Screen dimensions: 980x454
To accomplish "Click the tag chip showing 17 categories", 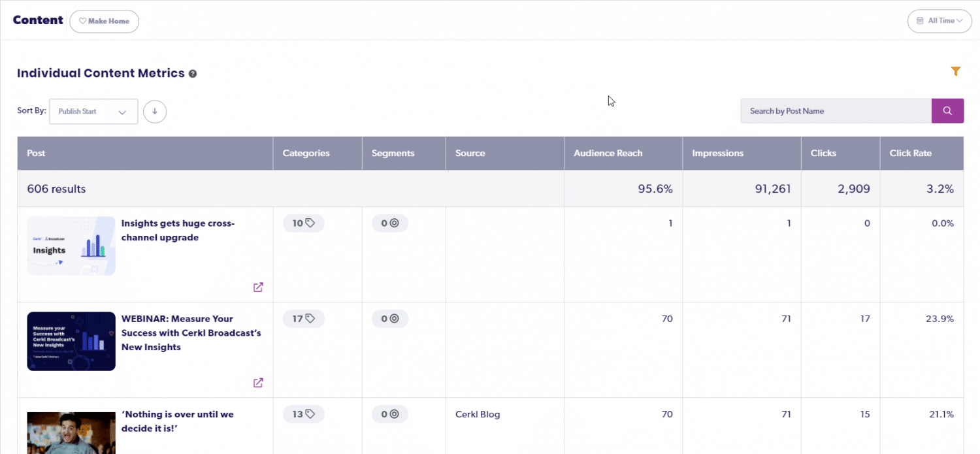I will pyautogui.click(x=303, y=318).
